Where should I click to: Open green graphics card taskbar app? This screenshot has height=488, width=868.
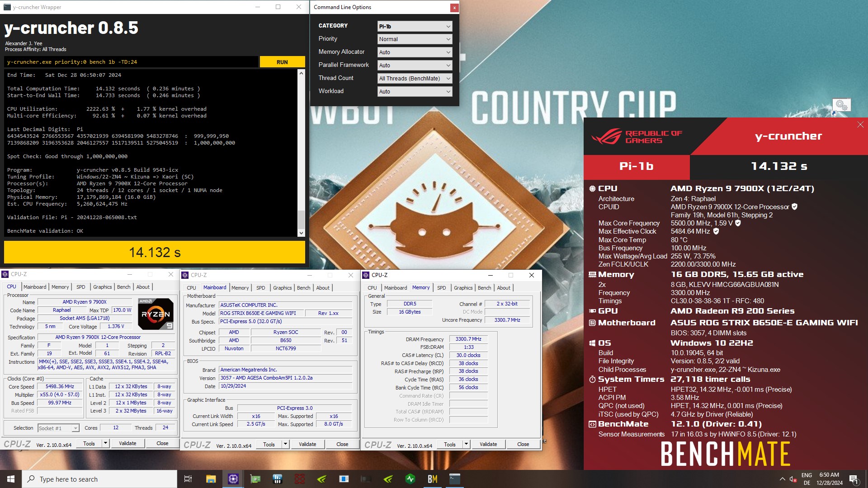pos(255,479)
